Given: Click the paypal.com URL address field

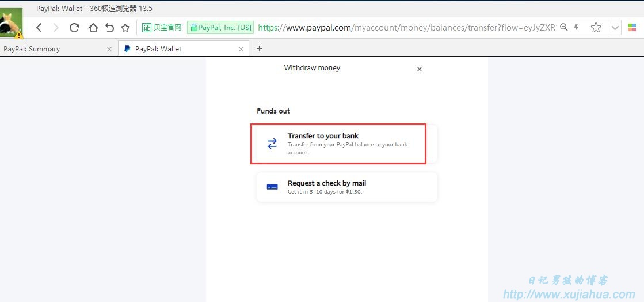Looking at the screenshot, I should point(407,28).
